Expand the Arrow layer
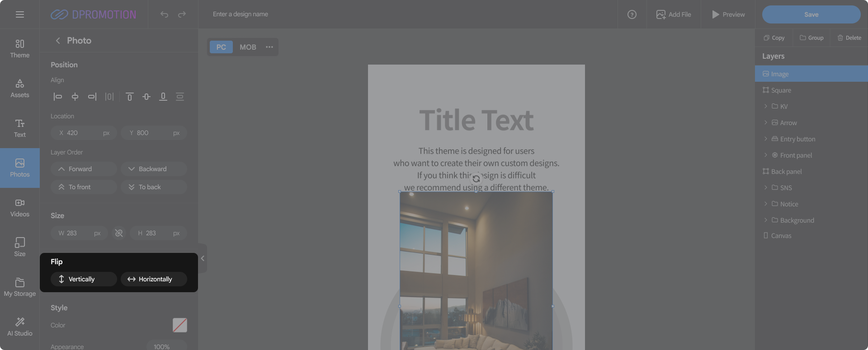Viewport: 868px width, 350px height. click(766, 123)
